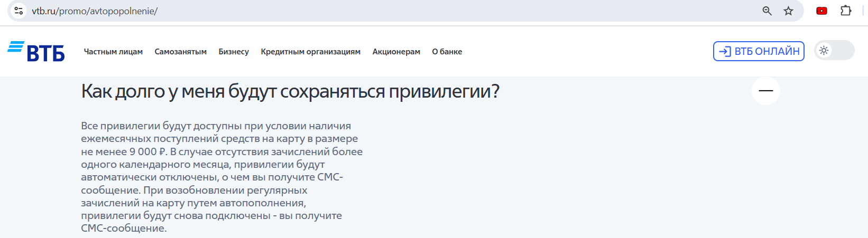The image size is (868, 238).
Task: Collapse the answer with the minus button
Action: 766,91
